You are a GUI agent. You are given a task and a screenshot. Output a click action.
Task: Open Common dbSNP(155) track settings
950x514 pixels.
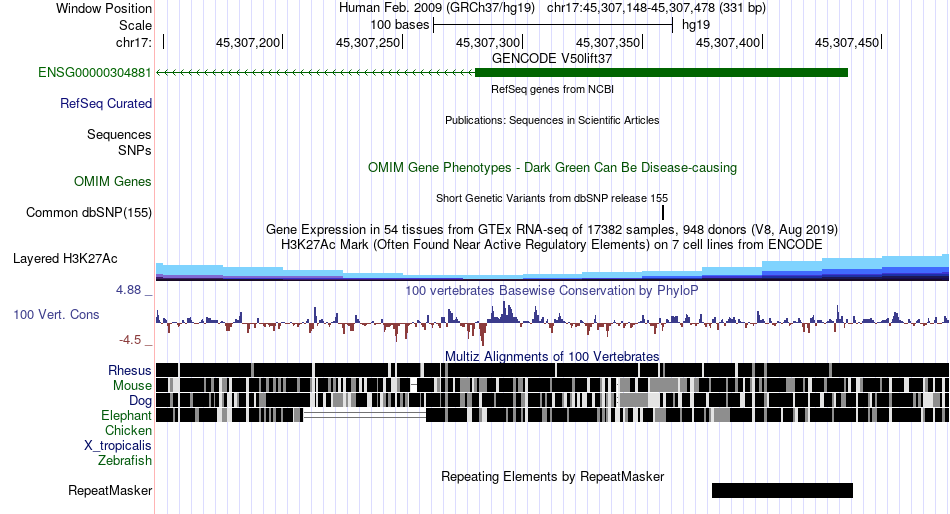(89, 213)
